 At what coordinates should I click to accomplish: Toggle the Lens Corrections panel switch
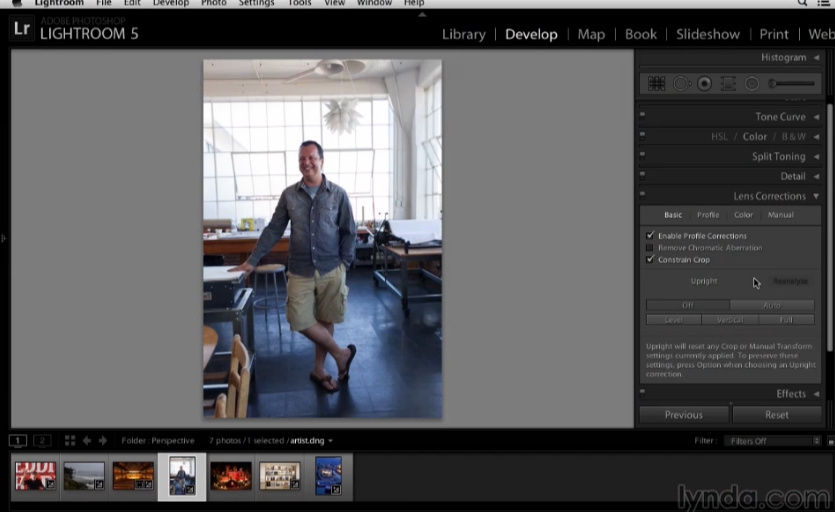(x=642, y=195)
